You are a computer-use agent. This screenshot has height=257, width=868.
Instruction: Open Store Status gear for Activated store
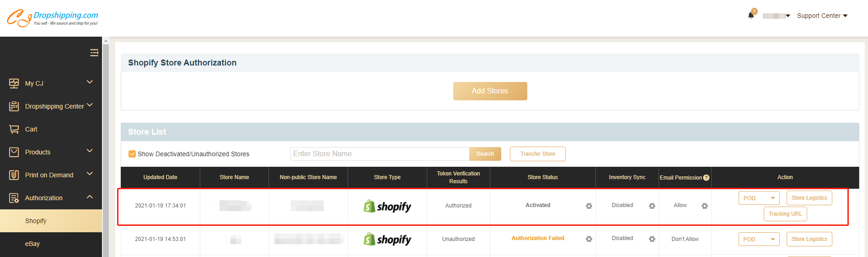coord(589,206)
